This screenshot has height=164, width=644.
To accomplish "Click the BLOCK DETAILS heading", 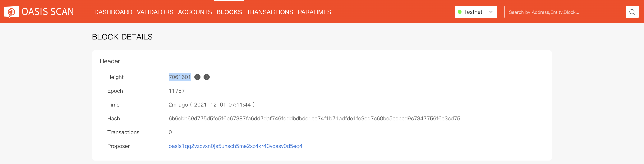I will pyautogui.click(x=122, y=37).
